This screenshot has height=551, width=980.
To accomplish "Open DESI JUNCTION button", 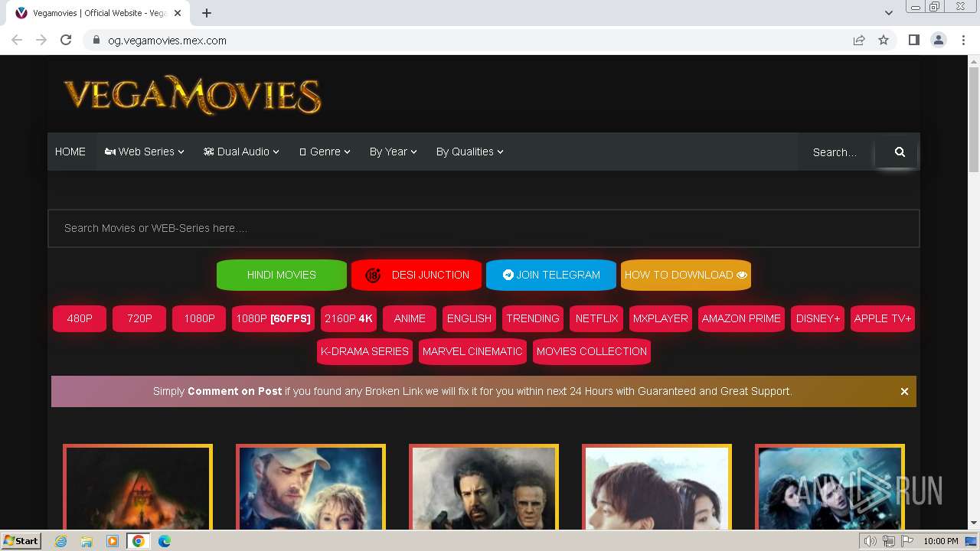I will tap(416, 275).
